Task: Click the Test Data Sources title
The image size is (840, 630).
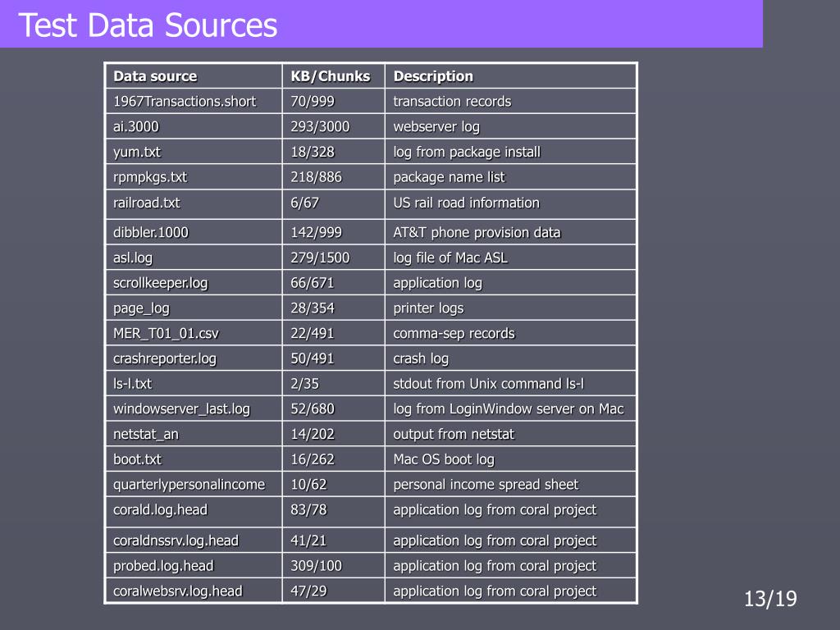Action: click(x=148, y=25)
